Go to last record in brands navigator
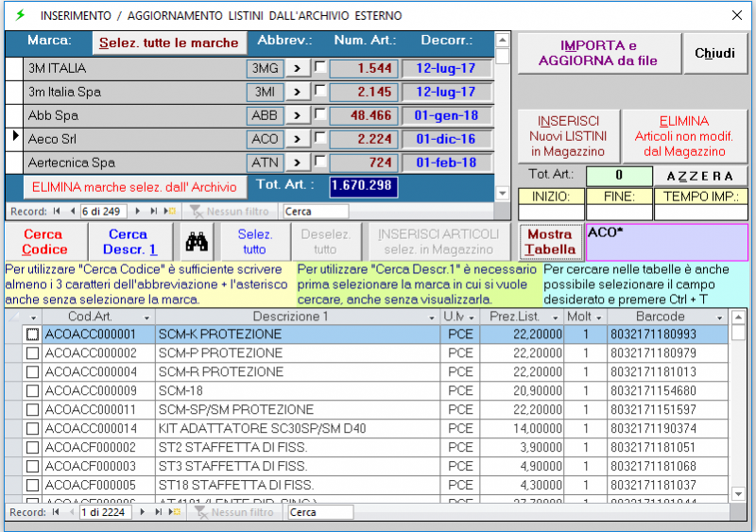The height and width of the screenshot is (532, 756). click(x=153, y=211)
